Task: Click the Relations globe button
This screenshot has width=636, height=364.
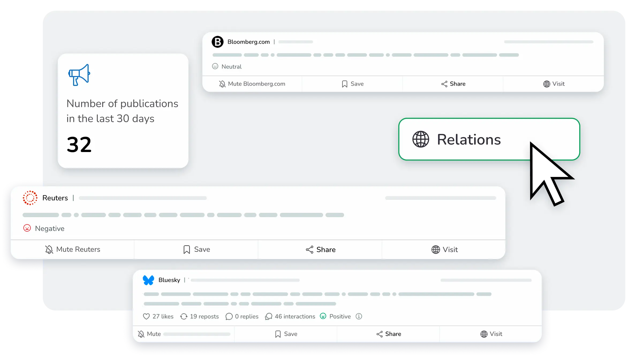Action: 468,139
